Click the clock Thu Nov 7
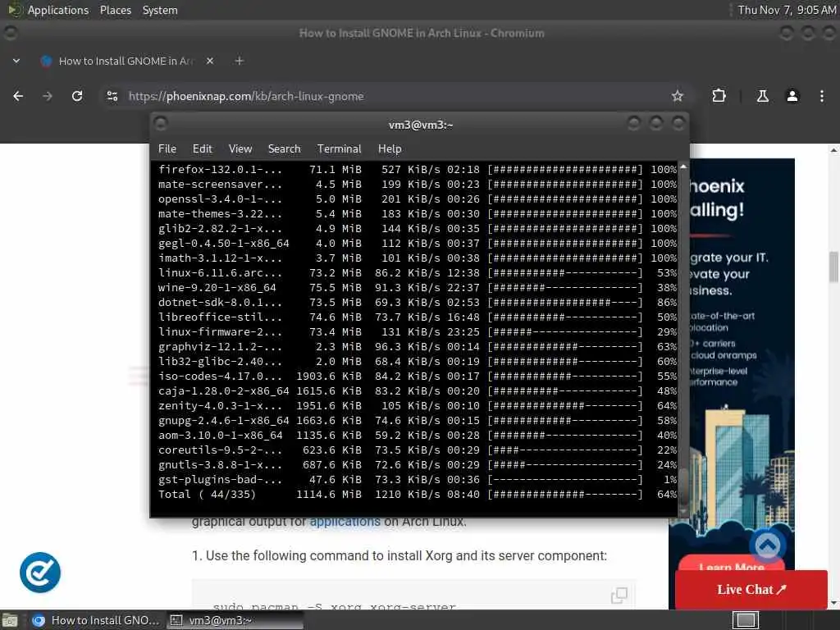 click(x=787, y=10)
